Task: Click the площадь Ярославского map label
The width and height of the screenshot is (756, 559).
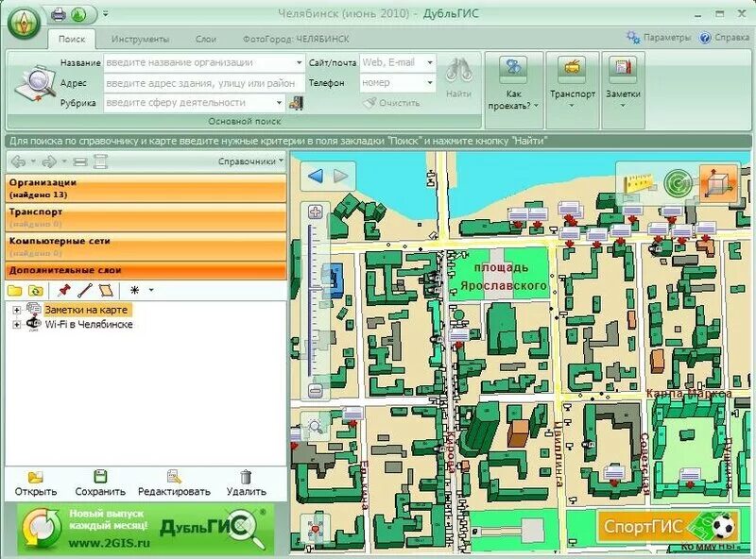Action: (x=504, y=277)
